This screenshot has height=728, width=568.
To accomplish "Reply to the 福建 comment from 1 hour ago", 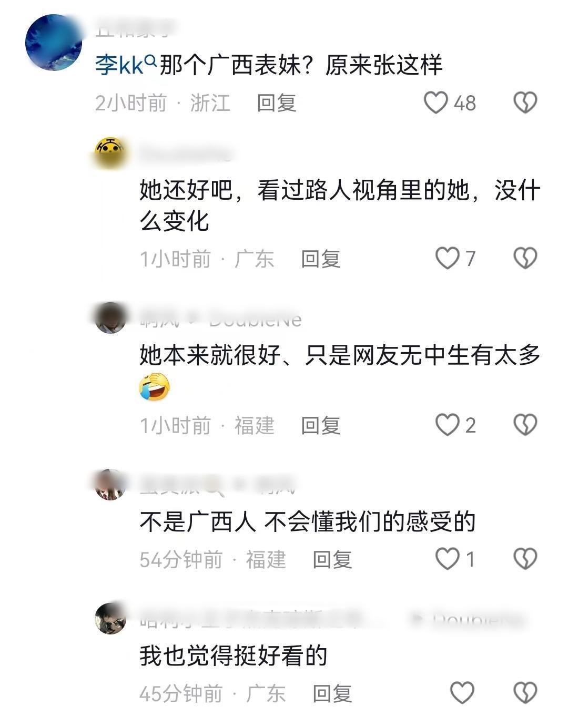I will pyautogui.click(x=321, y=425).
